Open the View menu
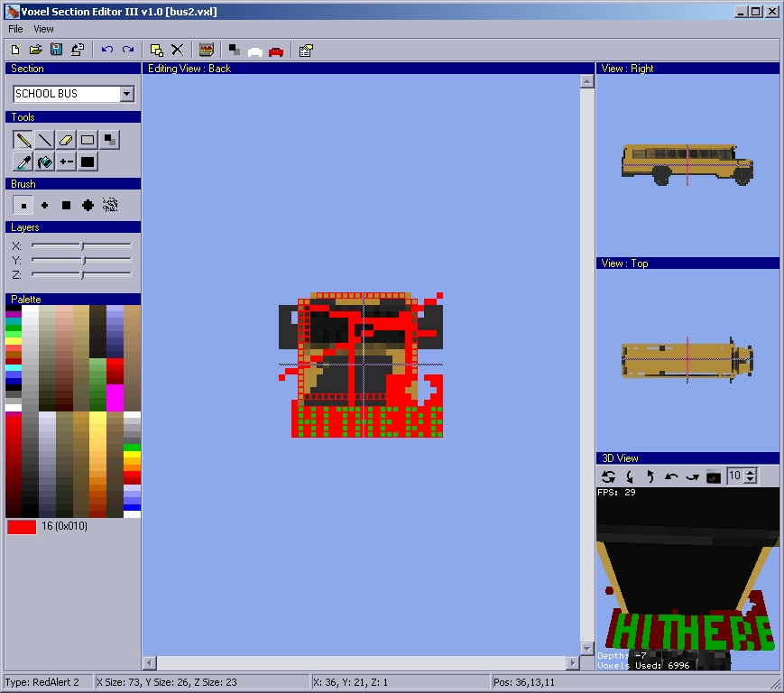The height and width of the screenshot is (693, 784). [x=43, y=29]
